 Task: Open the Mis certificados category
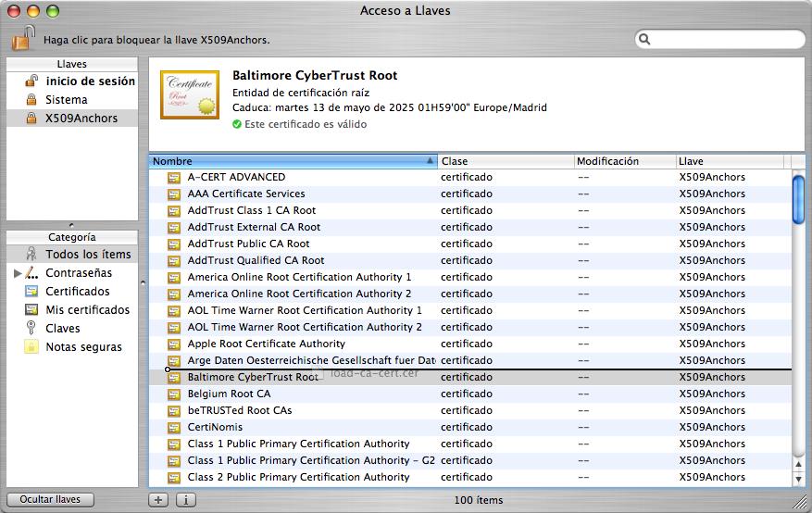72,309
